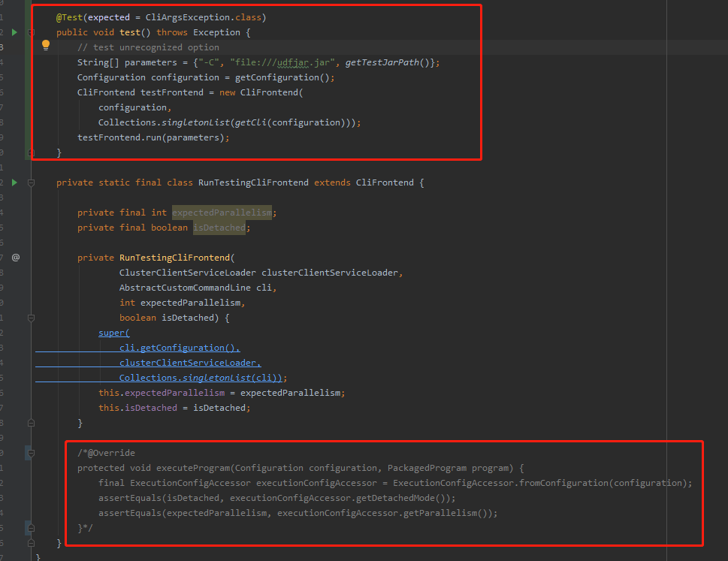Viewport: 728px width, 561px height.
Task: Select the highlighted expectedParallelism field name
Action: [222, 212]
